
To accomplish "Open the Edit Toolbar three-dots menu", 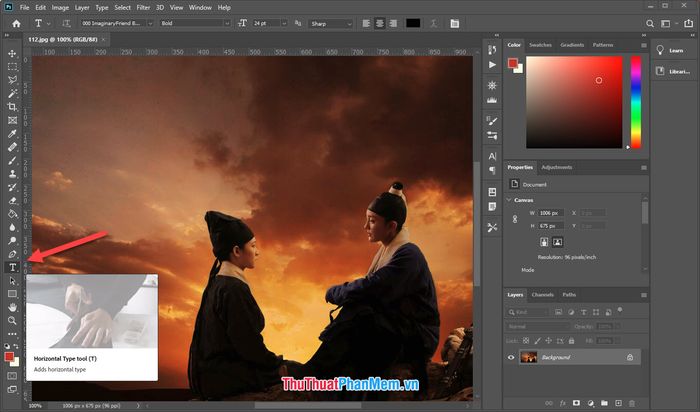I will tap(12, 334).
